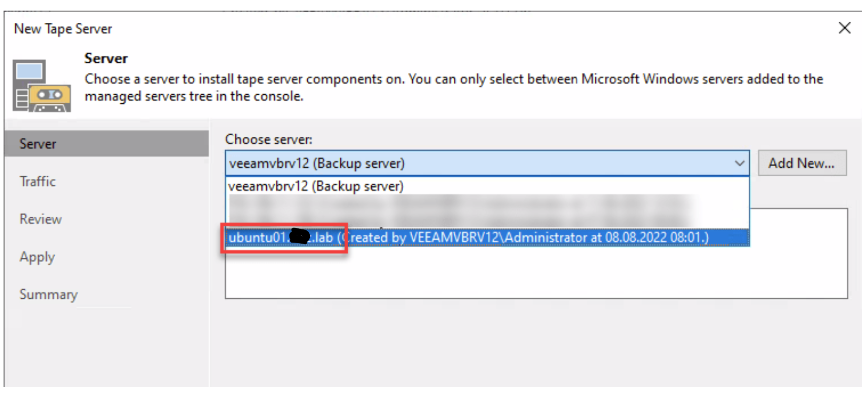Go to the Server wizard step
The height and width of the screenshot is (394, 868).
(x=106, y=143)
